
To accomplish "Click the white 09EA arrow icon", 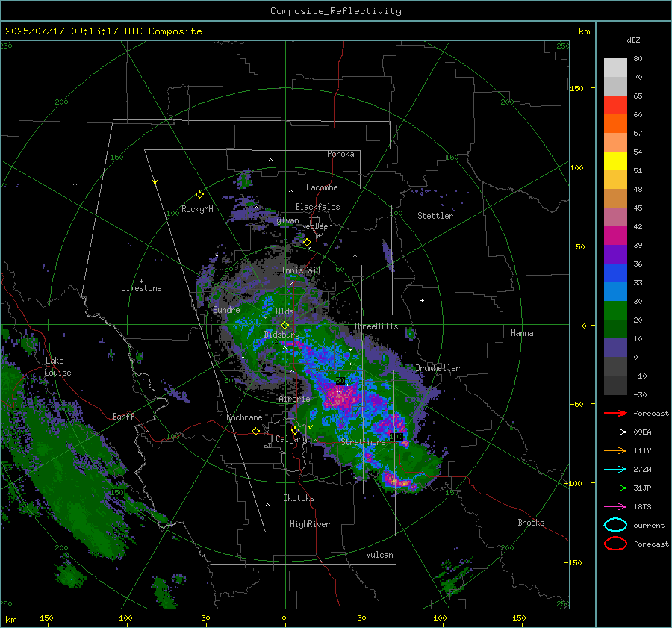I will [615, 432].
